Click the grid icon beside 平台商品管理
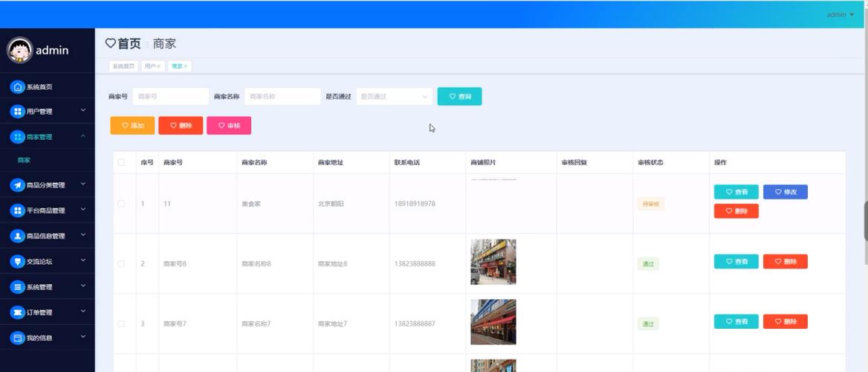Viewport: 868px width, 372px height. 18,211
